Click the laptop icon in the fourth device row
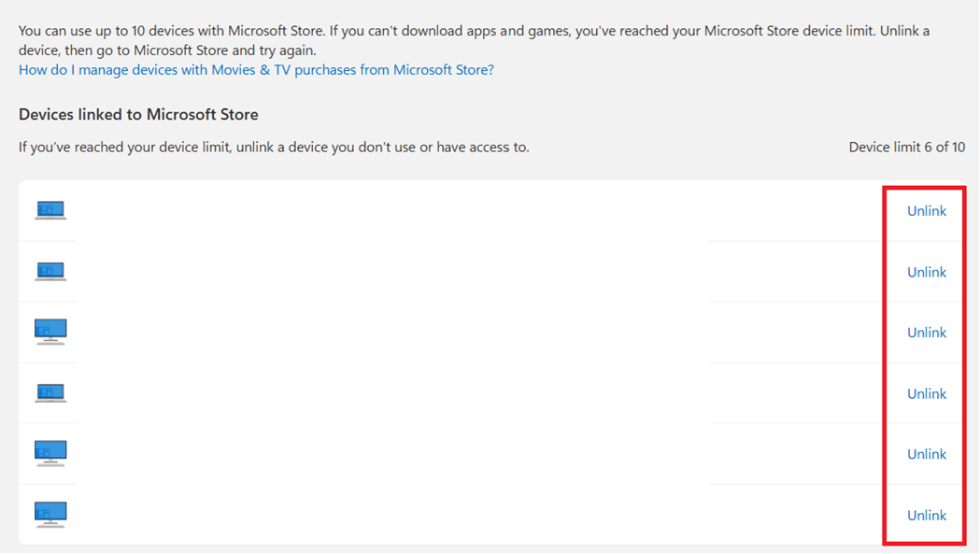Image resolution: width=980 pixels, height=554 pixels. tap(50, 393)
